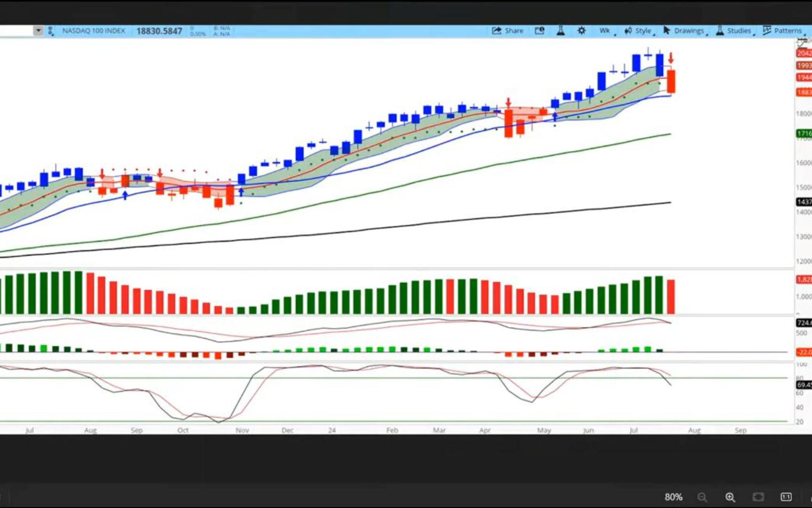This screenshot has width=812, height=508.
Task: Open chart settings gear icon
Action: [x=581, y=31]
